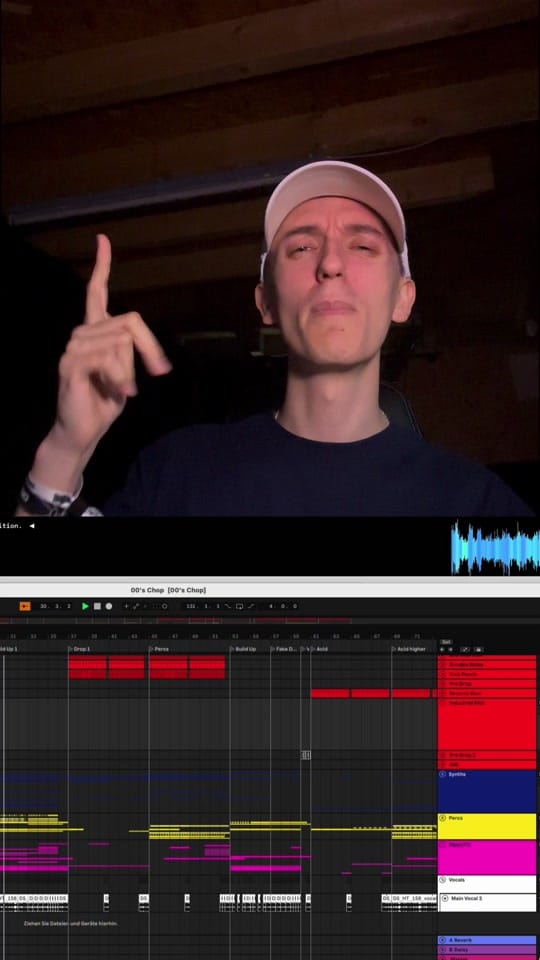Go to next locator arrow beside Set

(451, 650)
